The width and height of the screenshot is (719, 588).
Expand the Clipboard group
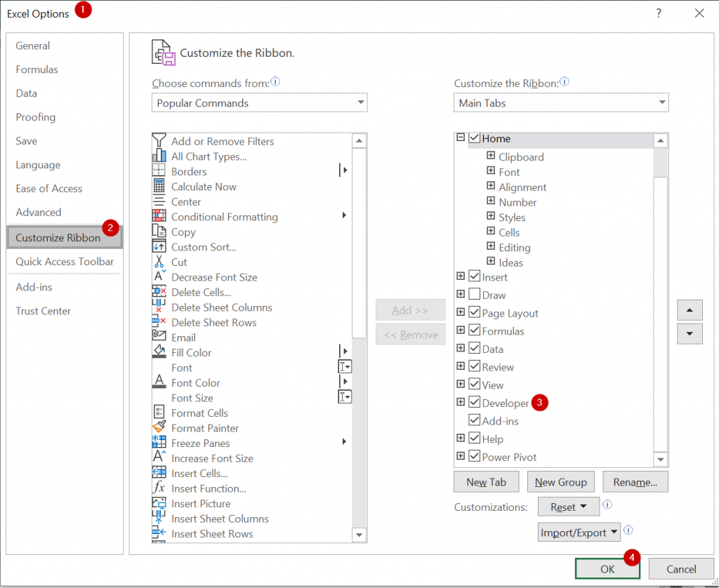491,155
